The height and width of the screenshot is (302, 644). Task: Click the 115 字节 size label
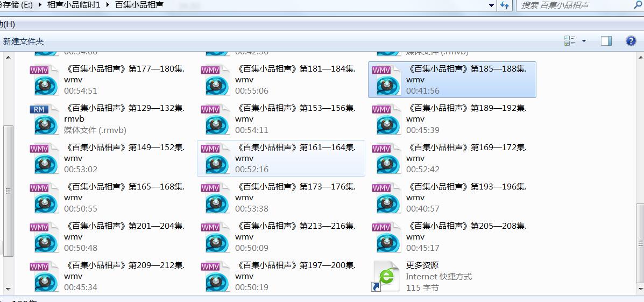click(423, 287)
